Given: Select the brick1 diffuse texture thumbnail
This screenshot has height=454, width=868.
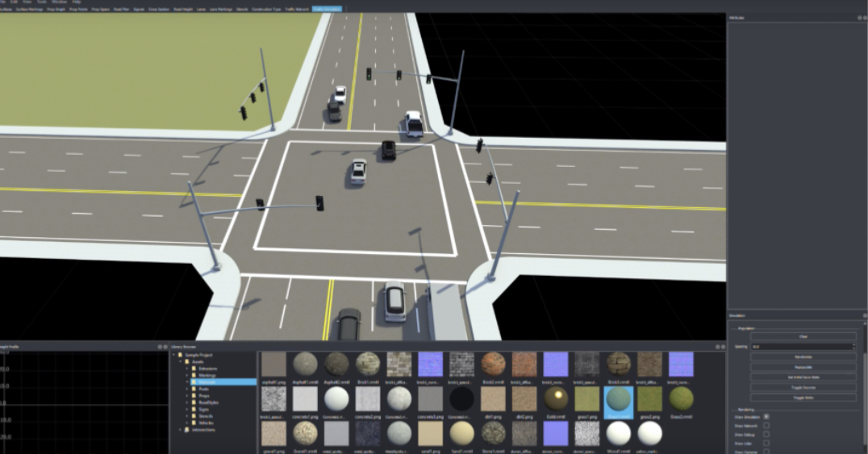Looking at the screenshot, I should coord(399,364).
